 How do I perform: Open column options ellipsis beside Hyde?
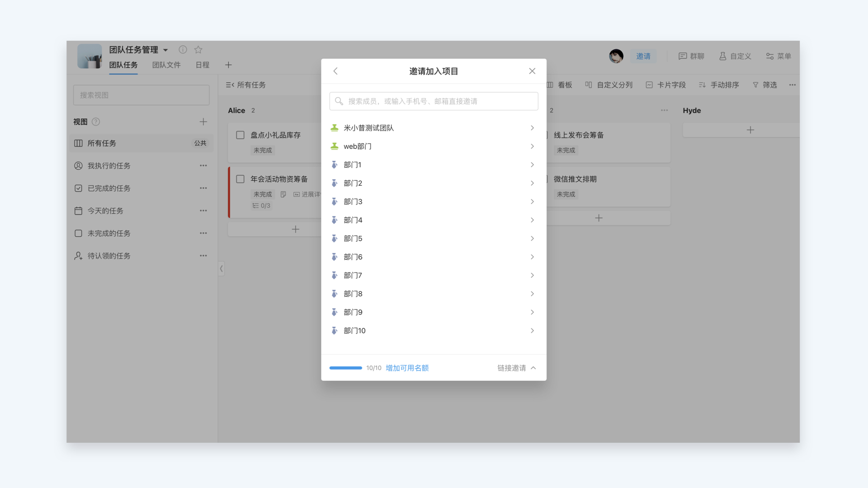(x=664, y=110)
